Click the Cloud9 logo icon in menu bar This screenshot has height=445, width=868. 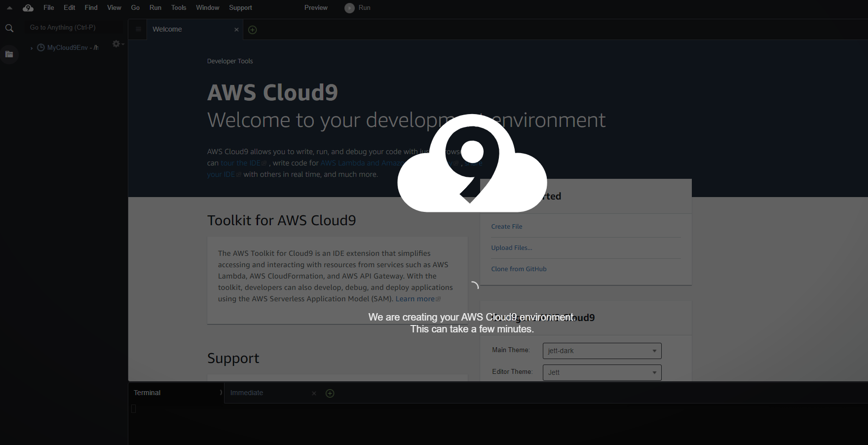28,8
